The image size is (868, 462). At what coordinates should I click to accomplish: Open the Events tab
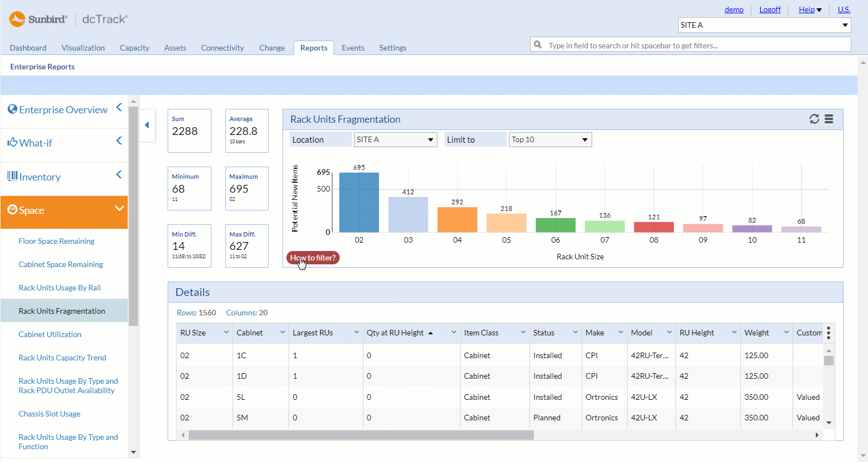(353, 48)
